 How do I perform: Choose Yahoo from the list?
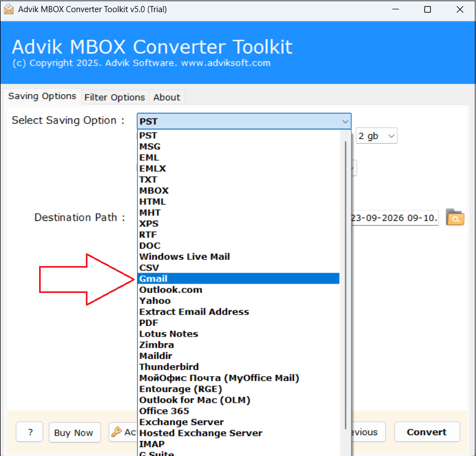click(238, 301)
